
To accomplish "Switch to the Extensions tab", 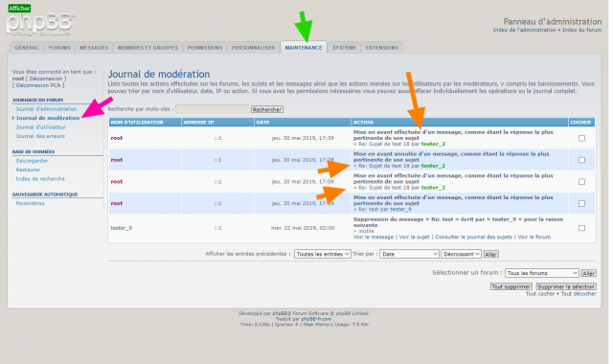I will [382, 48].
